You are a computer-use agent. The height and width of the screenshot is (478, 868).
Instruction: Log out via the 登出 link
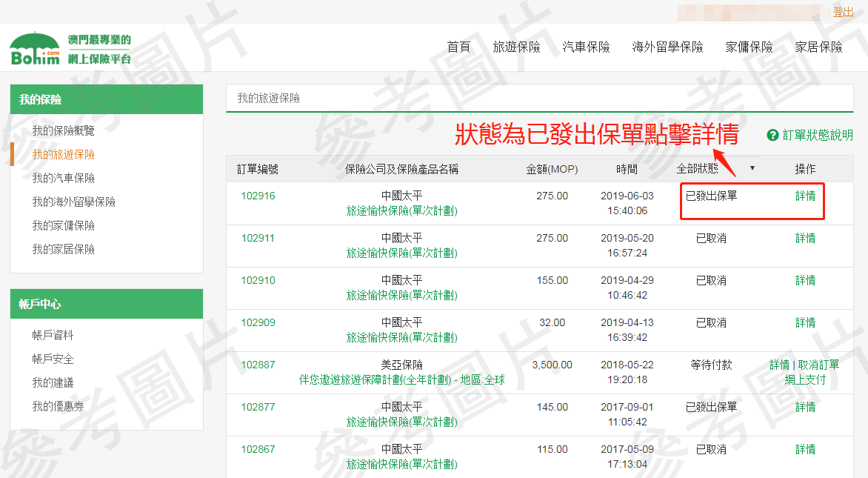pos(843,12)
